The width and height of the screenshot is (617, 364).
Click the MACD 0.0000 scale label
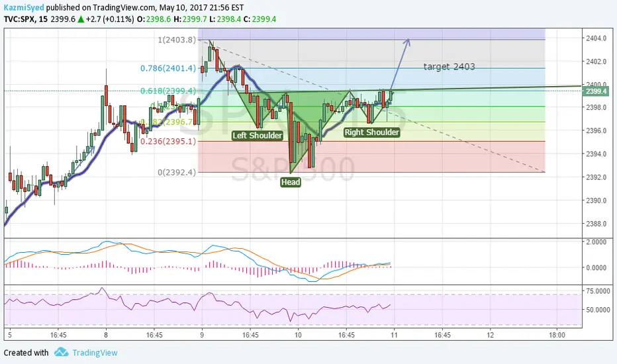pos(596,267)
